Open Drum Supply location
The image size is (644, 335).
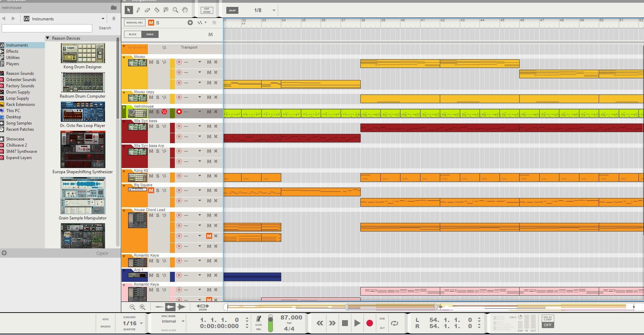tap(18, 92)
